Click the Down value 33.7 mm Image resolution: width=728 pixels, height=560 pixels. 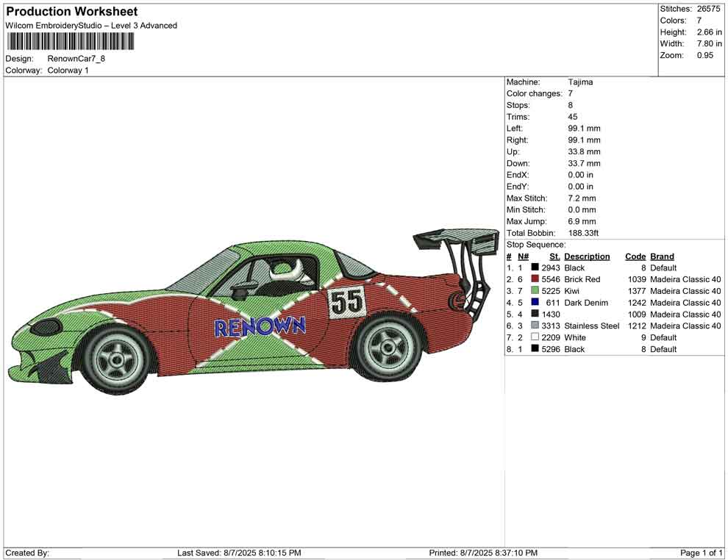[584, 163]
